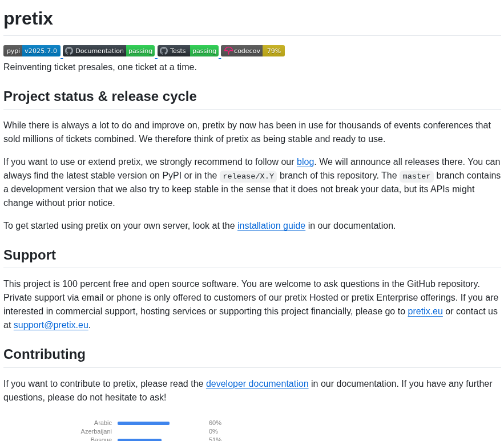Click the Arabic translation progress bar

(143, 423)
